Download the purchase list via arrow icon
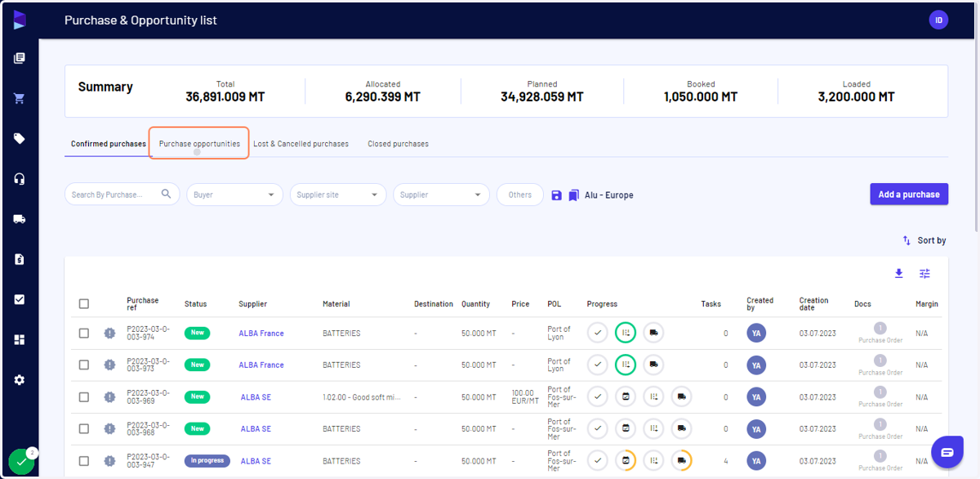The image size is (980, 479). click(x=899, y=274)
